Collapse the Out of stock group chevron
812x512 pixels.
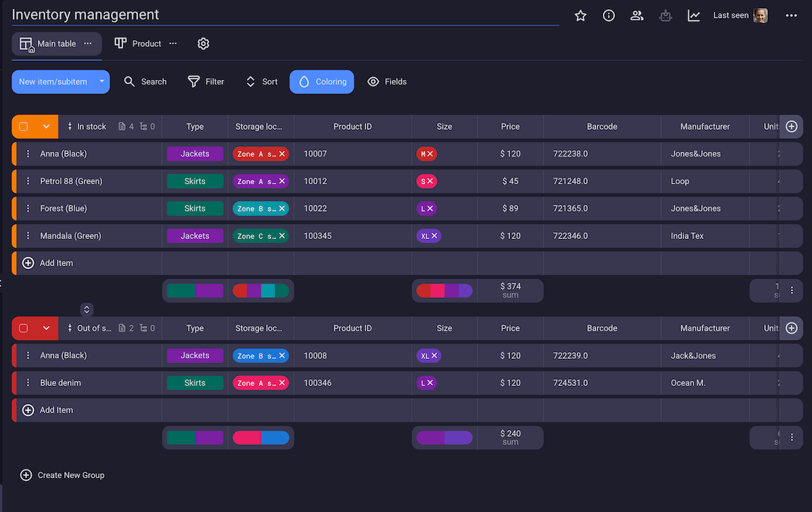coord(46,328)
